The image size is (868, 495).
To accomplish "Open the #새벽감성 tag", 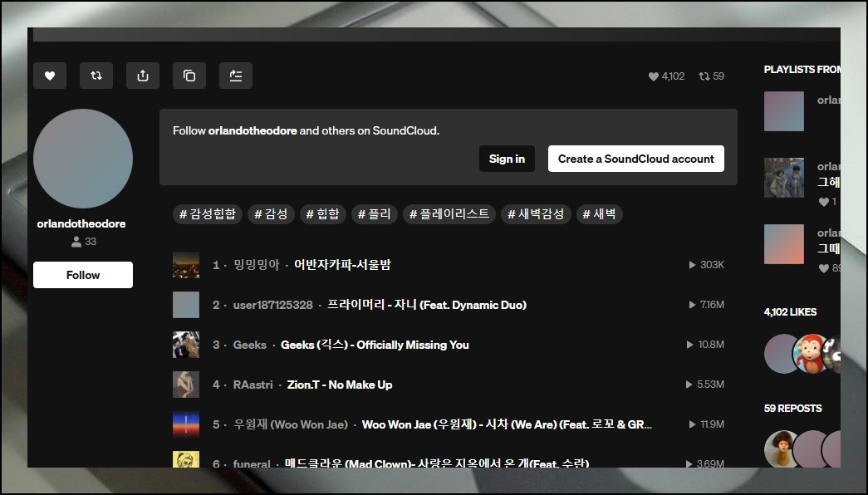I will 536,214.
